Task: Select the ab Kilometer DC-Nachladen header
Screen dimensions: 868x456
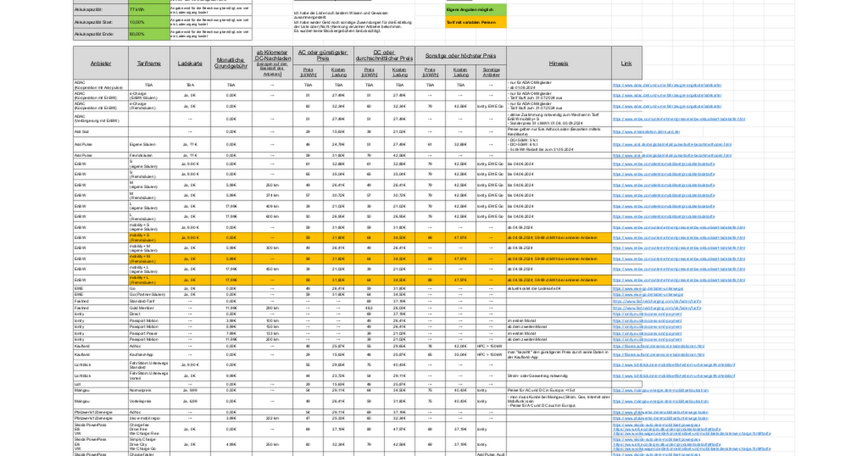Action: (272, 55)
